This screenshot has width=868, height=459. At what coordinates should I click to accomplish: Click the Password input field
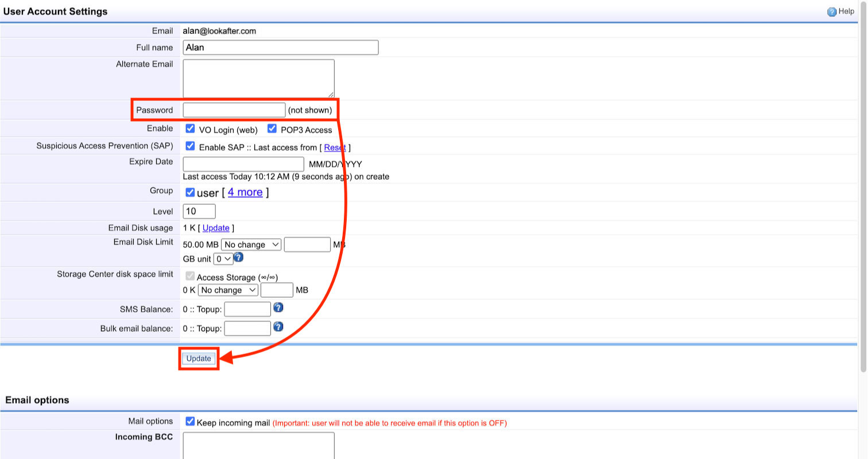(234, 110)
